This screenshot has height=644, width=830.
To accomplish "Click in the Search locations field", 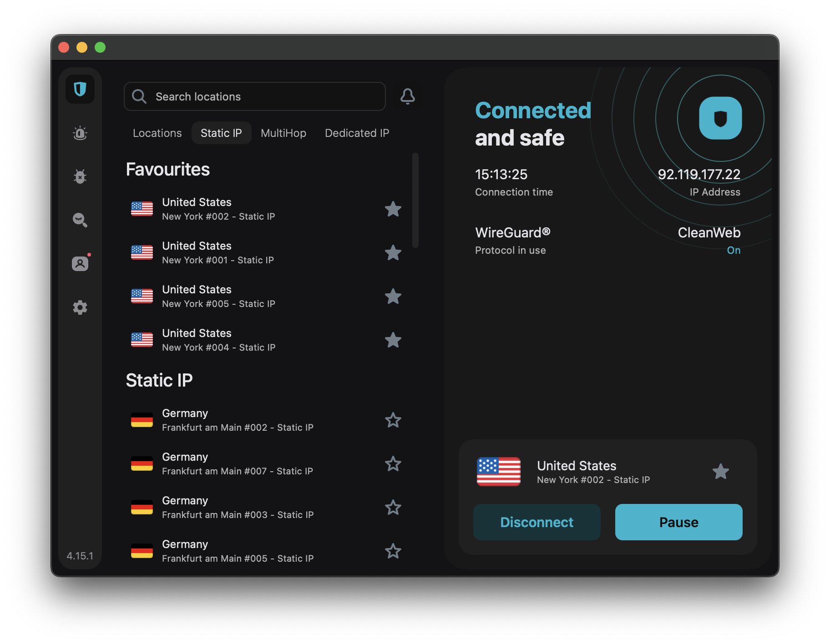I will click(255, 96).
